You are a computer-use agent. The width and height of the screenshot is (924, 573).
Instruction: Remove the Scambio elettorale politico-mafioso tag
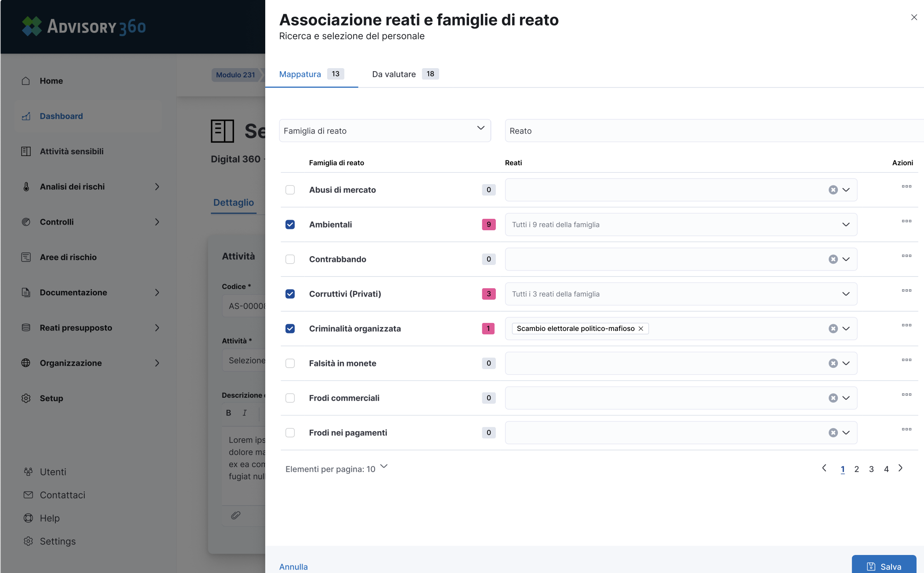tap(641, 329)
